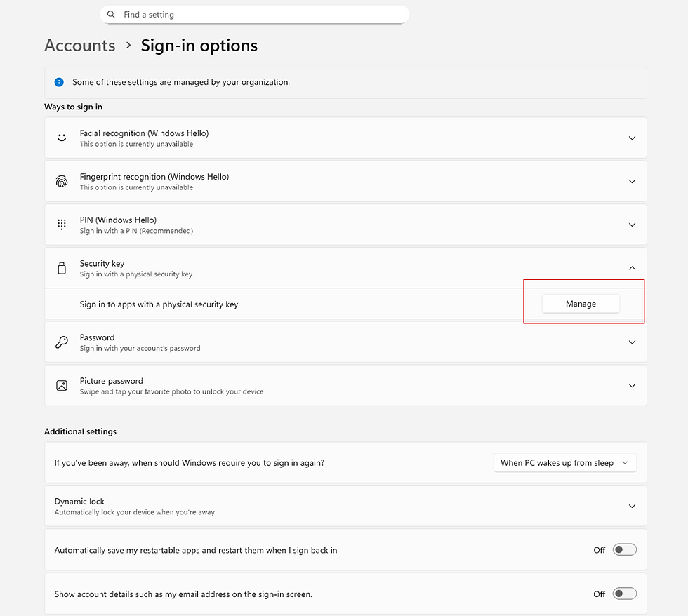Expand the Dynamic lock section
Screen dimensions: 688x616
(632, 506)
